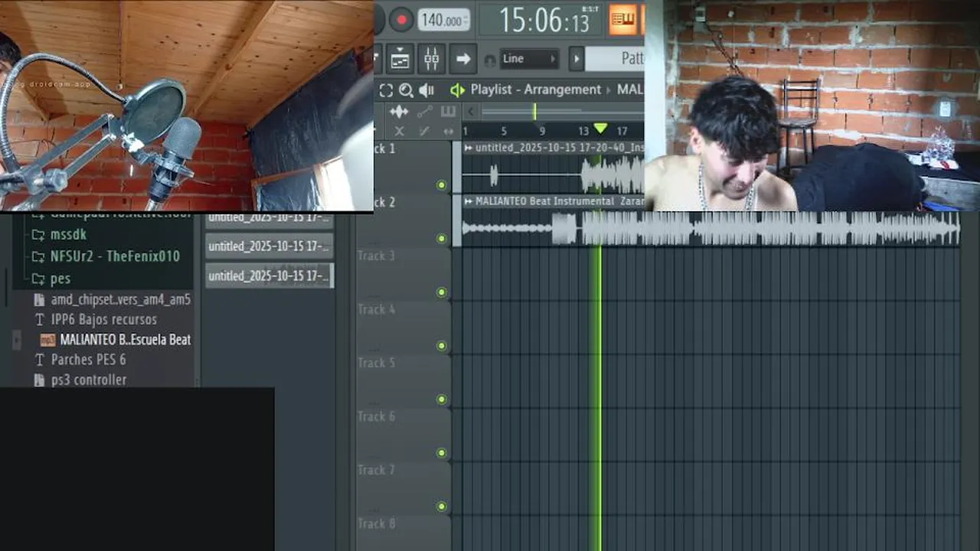Click the playlist Playback speaker tool

pos(426,90)
